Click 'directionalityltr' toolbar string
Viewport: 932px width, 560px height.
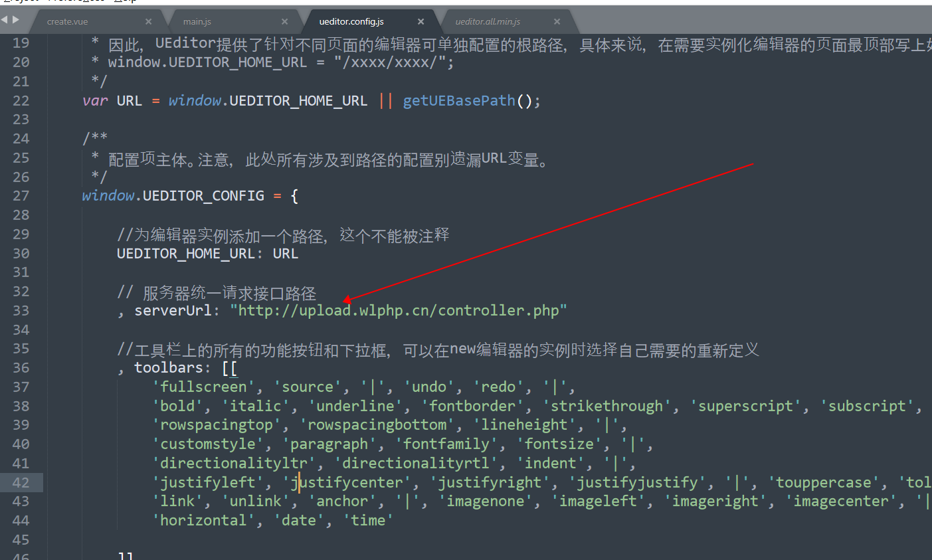point(234,464)
